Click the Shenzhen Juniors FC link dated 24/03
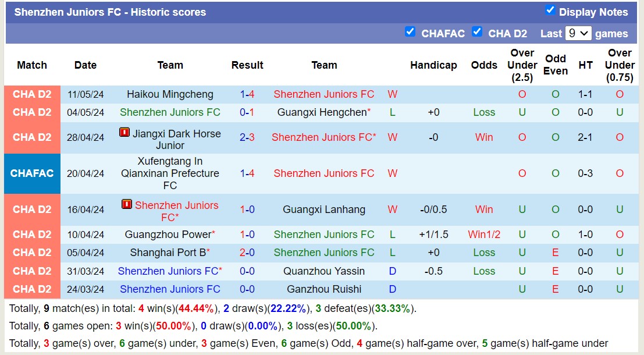Screen dimensions: 644x355 [169, 289]
